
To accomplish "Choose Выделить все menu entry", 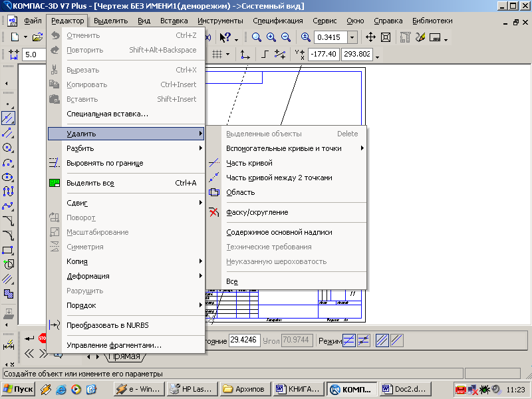I will (126, 183).
